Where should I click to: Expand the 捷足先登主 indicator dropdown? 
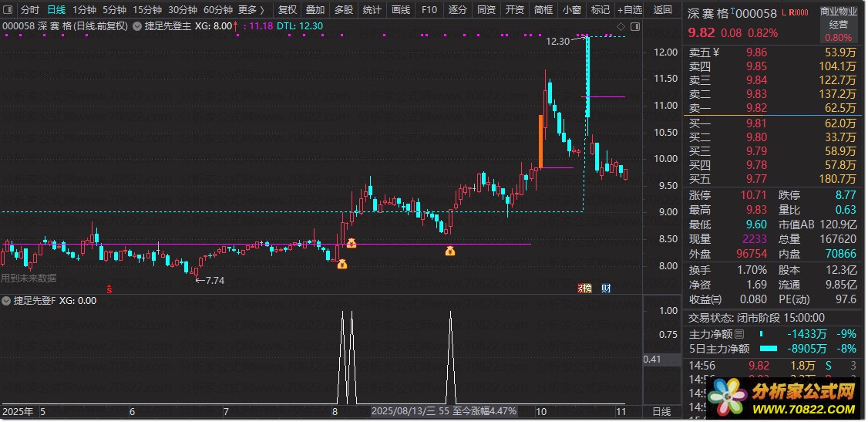click(136, 26)
